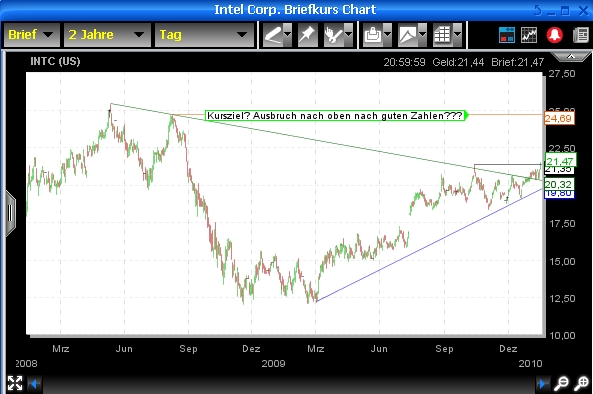Click the zoom out magnifier button
This screenshot has height=394, width=593.
[x=561, y=383]
